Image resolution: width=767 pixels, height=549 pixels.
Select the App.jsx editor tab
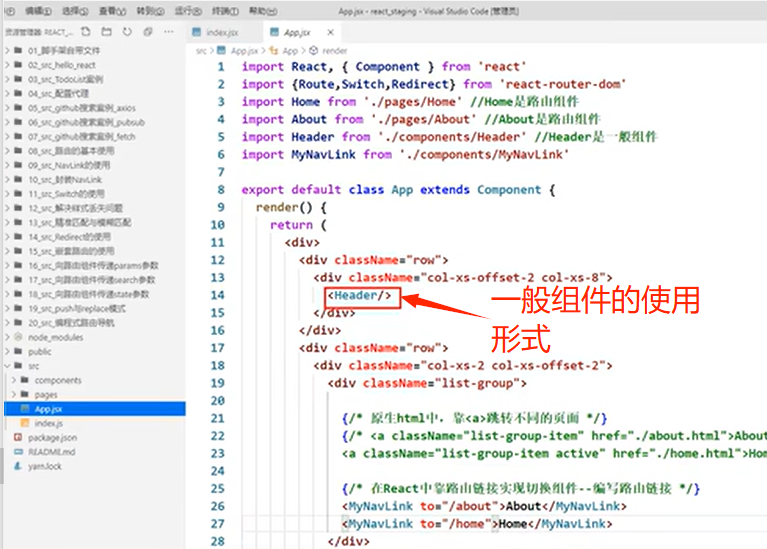302,32
